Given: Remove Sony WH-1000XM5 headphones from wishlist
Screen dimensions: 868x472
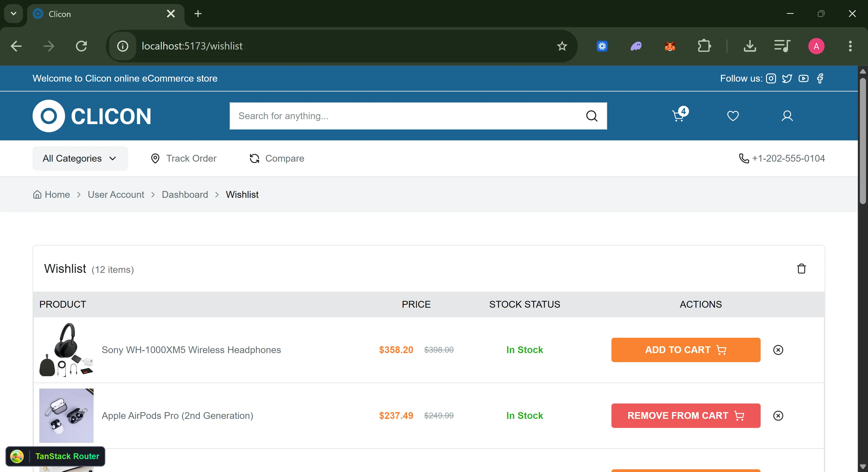Looking at the screenshot, I should (x=778, y=350).
